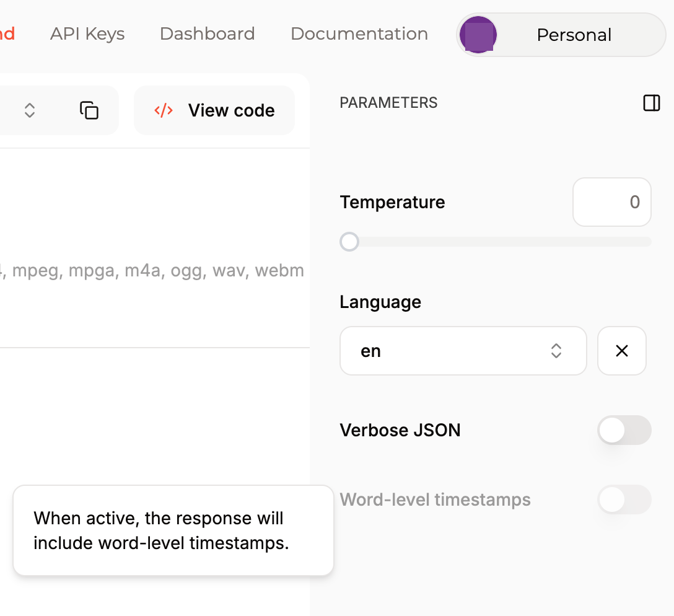674x616 pixels.
Task: Switch to the partially visible Playground tab
Action: [6, 33]
